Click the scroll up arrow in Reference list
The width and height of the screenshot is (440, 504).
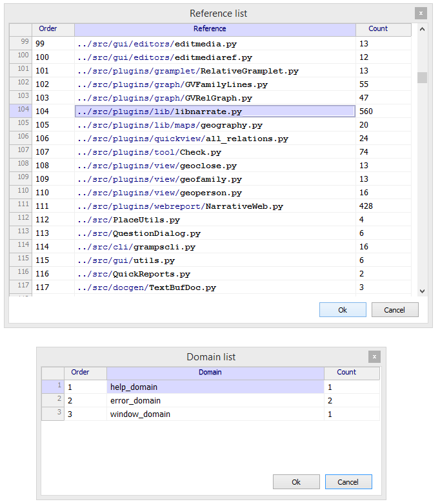click(x=422, y=29)
